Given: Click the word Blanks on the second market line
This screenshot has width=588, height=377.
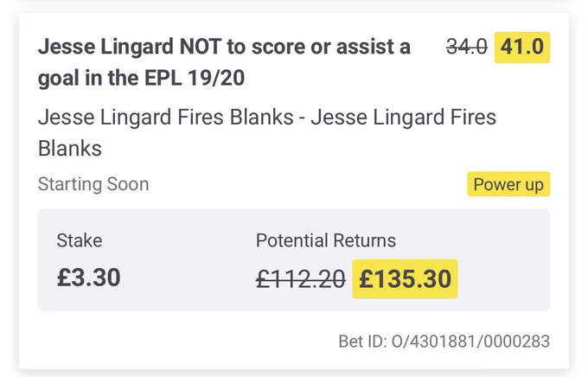Looking at the screenshot, I should point(70,148).
